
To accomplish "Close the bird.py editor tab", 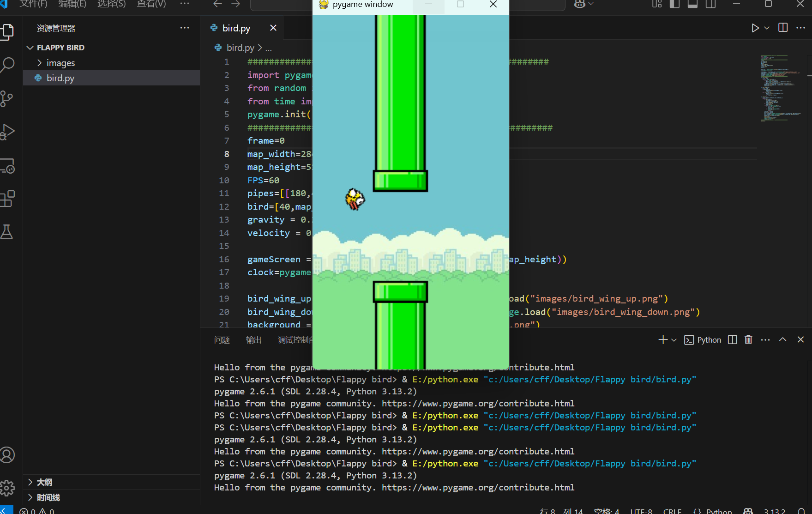I will pos(273,28).
